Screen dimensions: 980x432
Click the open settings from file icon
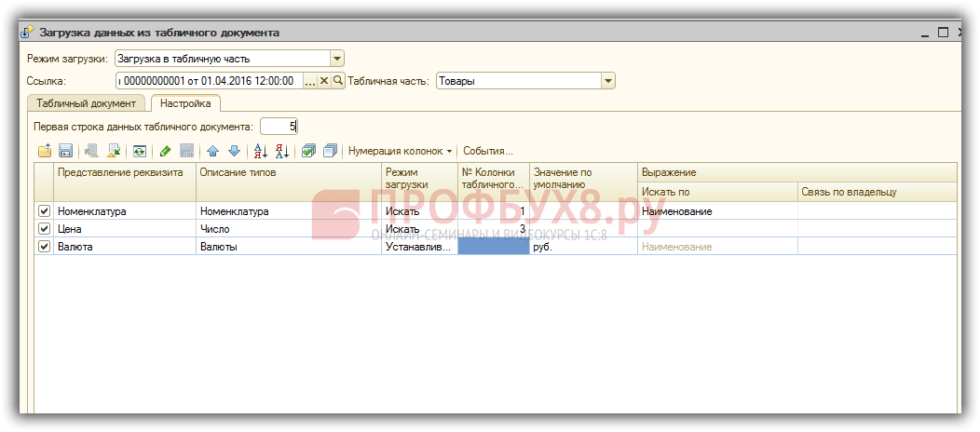[x=45, y=151]
